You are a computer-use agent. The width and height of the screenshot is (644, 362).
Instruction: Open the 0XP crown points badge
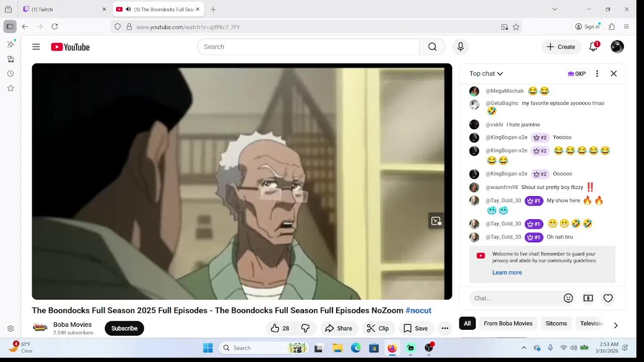click(577, 73)
